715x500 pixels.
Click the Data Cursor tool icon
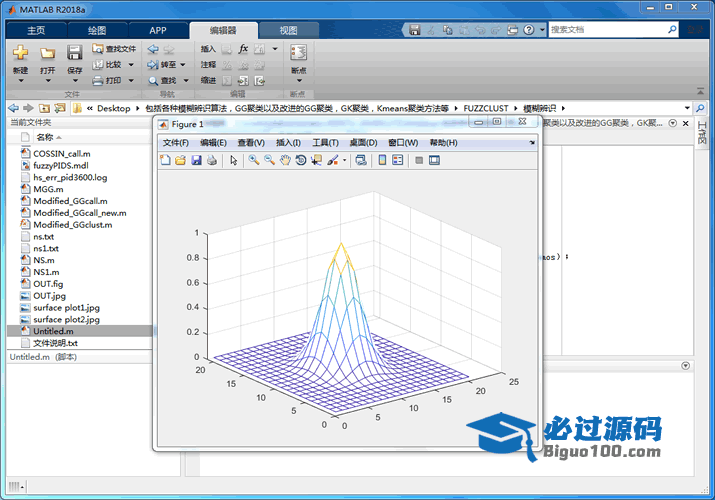(x=316, y=160)
